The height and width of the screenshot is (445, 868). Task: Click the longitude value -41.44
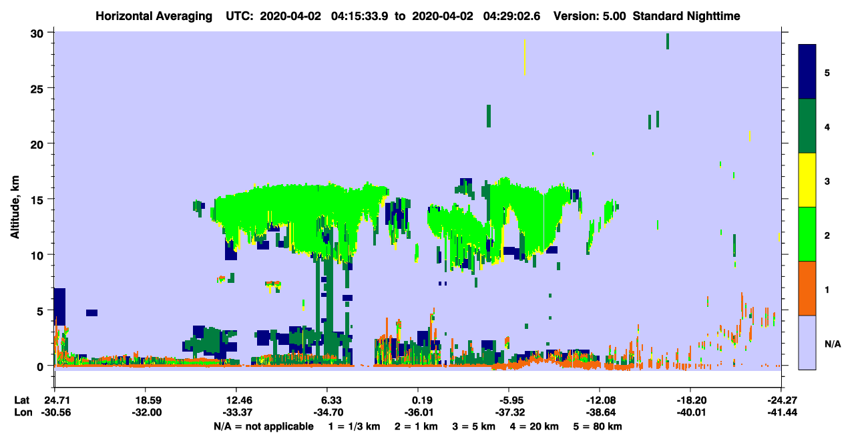tap(781, 412)
